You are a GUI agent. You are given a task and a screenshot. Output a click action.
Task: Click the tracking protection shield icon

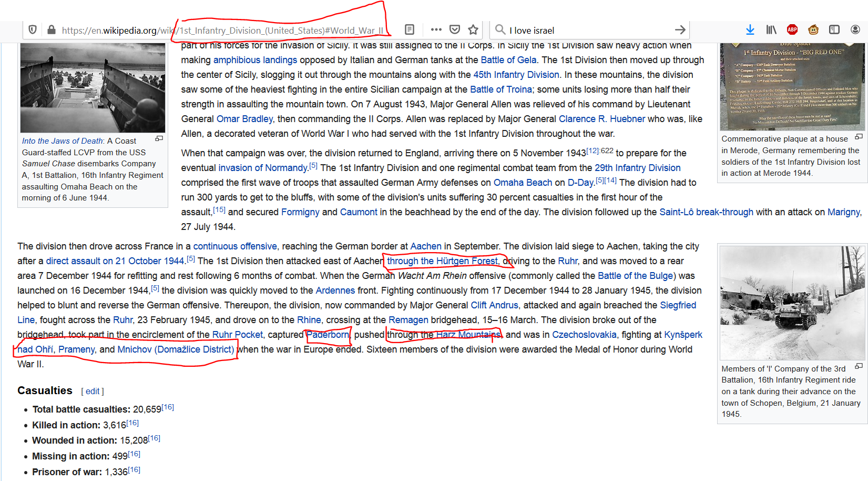pos(33,30)
